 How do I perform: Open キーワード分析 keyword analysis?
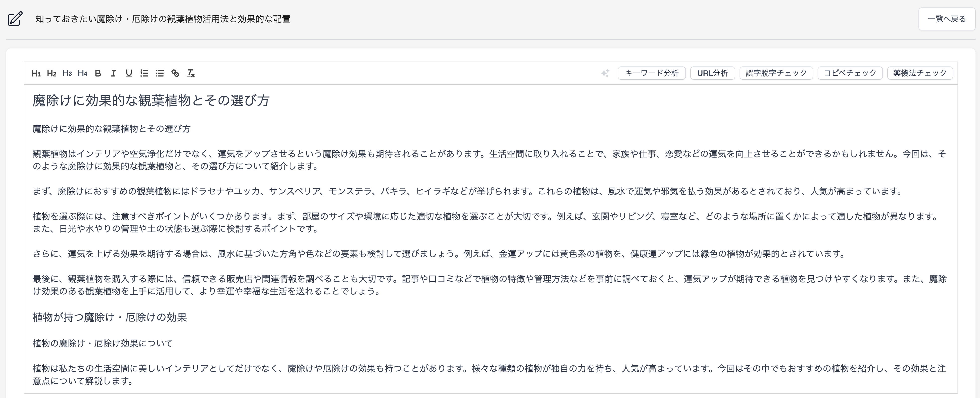coord(651,73)
